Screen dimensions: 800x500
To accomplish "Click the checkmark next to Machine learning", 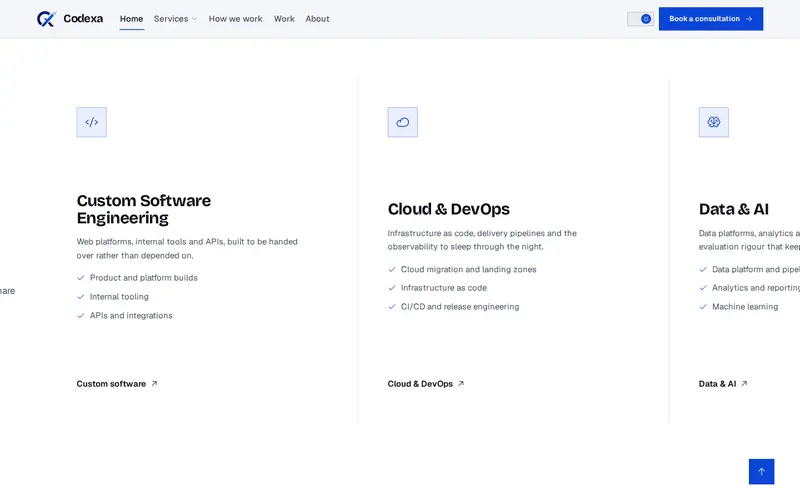I will pyautogui.click(x=703, y=307).
